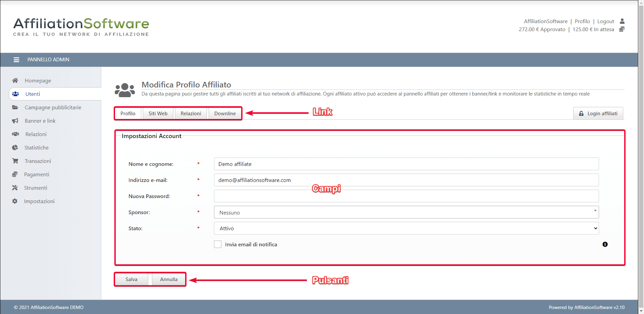Click the Impostazioni gear icon

(x=15, y=201)
